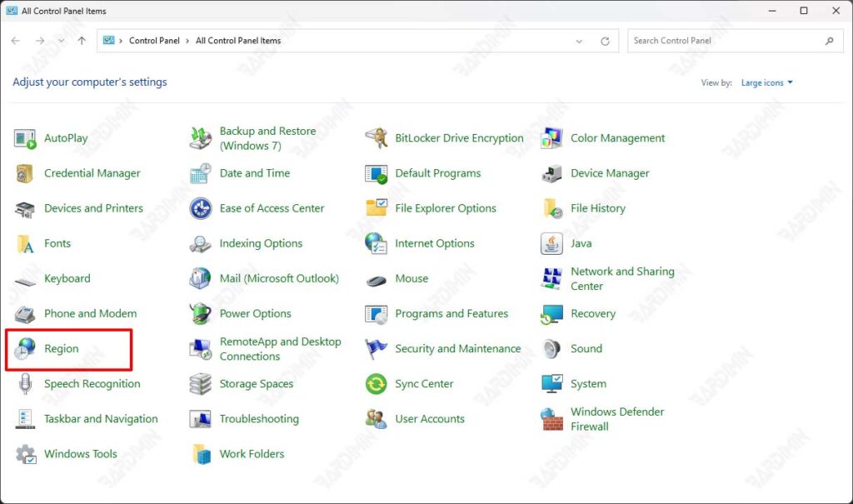Open the Indexing Options magnifier icon
The height and width of the screenshot is (504, 853).
tap(200, 244)
